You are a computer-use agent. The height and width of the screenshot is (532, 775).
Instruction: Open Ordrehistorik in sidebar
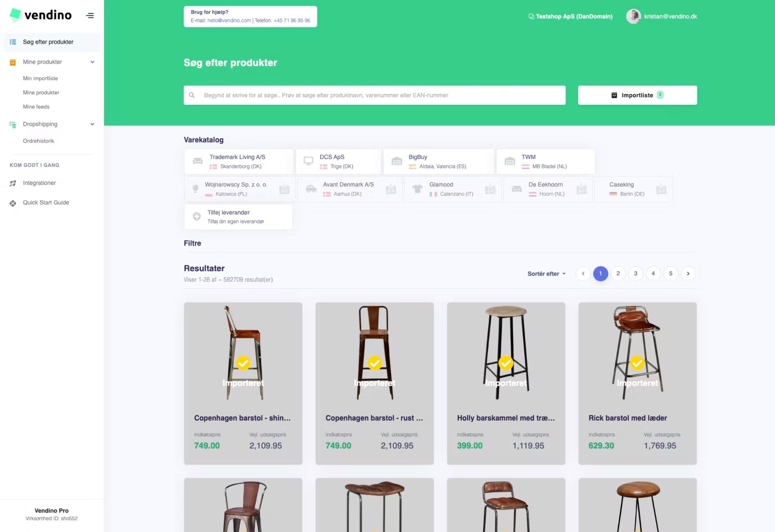[39, 141]
